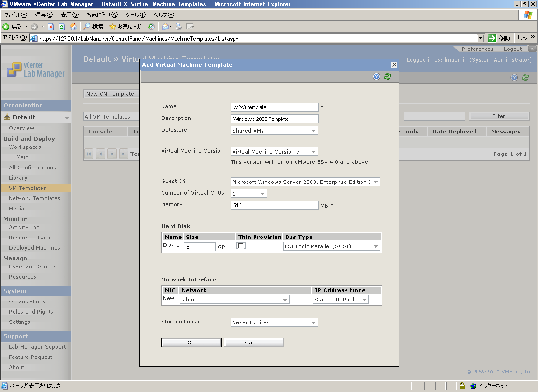The height and width of the screenshot is (392, 538).
Task: Click the History toolbar icon
Action: (x=151, y=27)
